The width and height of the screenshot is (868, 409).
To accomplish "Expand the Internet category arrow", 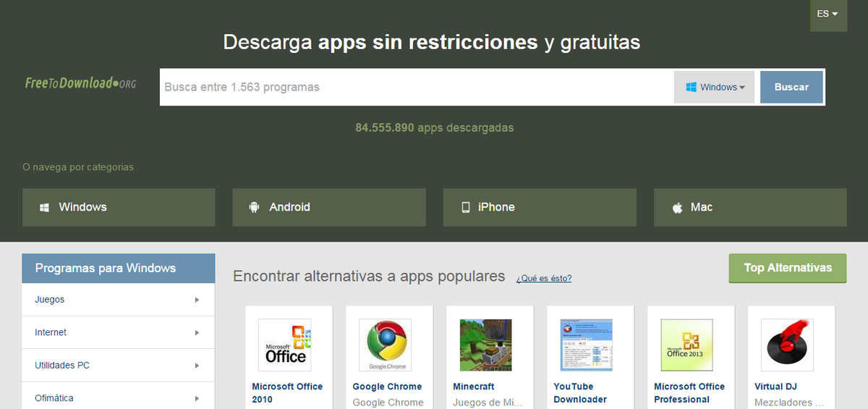I will pos(197,333).
